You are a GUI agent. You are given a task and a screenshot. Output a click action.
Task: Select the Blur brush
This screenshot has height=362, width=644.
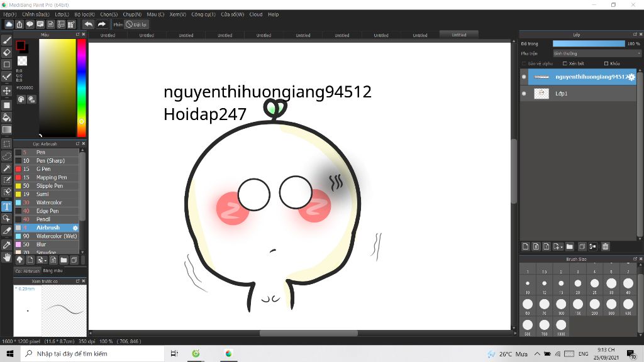[47, 244]
